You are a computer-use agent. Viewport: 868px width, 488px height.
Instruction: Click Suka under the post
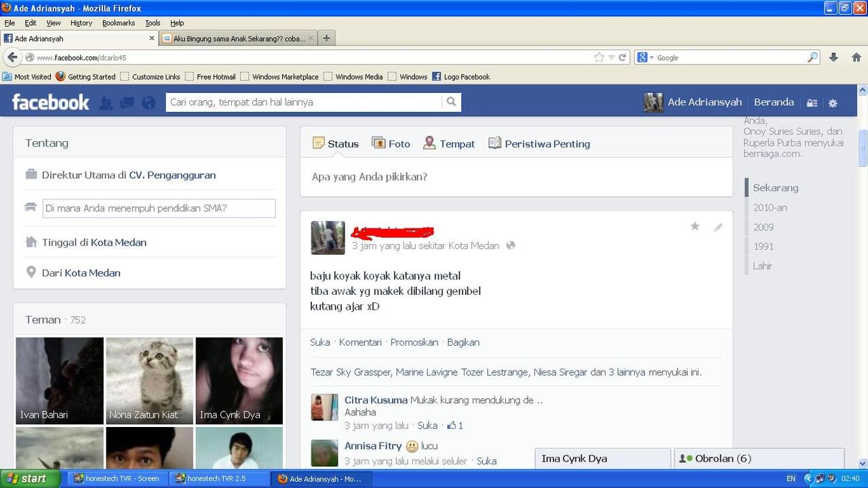click(x=320, y=342)
